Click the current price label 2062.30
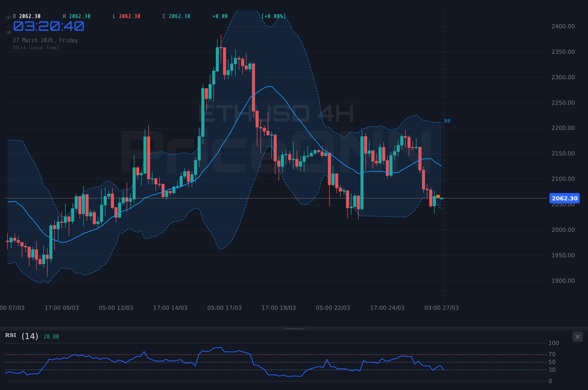 [565, 198]
